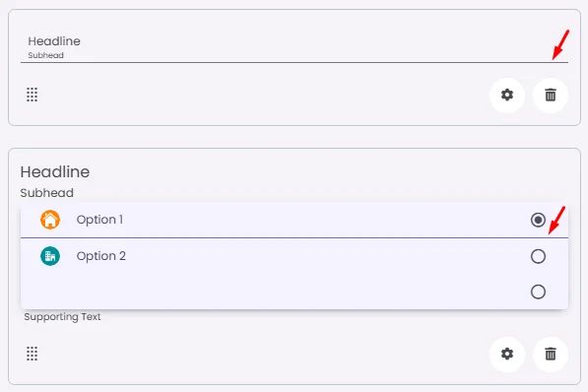This screenshot has height=392, width=588.
Task: Click the Subhead label in the bottom card
Action: coord(47,193)
